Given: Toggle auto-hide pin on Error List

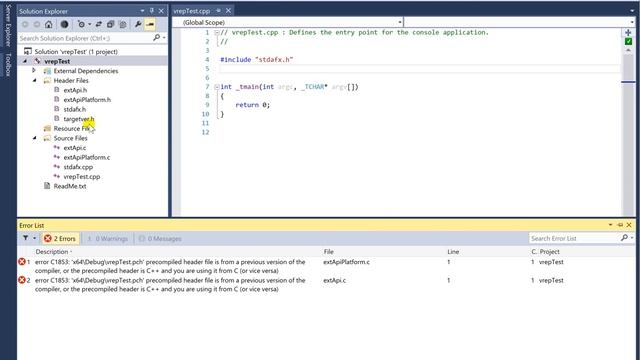Looking at the screenshot, I should click(620, 225).
